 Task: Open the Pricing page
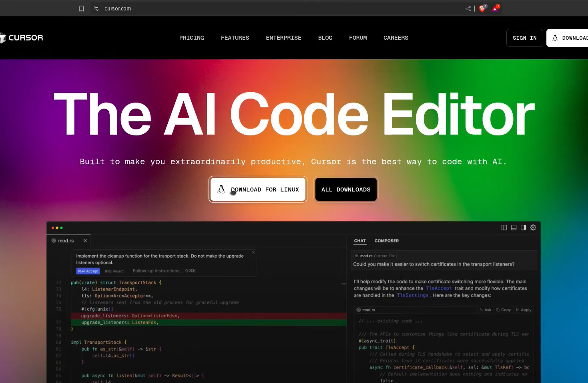[x=192, y=38]
